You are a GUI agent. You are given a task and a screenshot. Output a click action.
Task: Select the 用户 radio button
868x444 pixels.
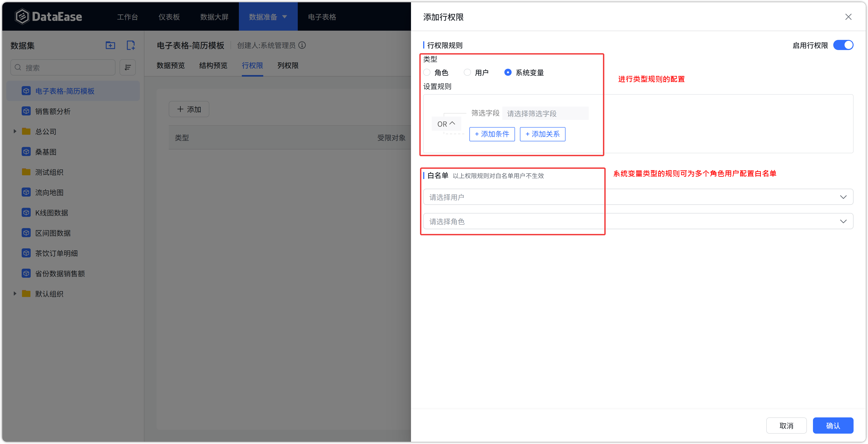(x=467, y=72)
